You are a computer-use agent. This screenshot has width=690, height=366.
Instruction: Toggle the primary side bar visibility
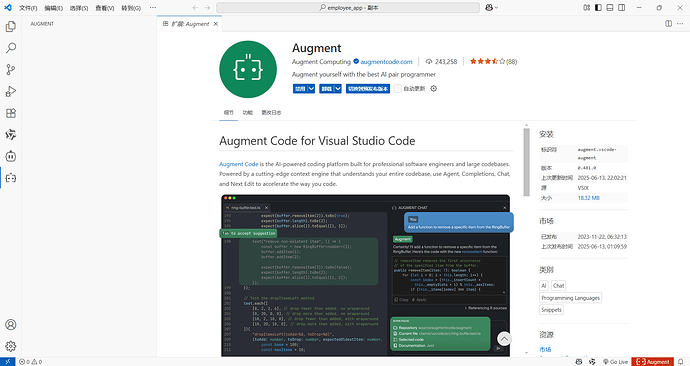tap(598, 7)
